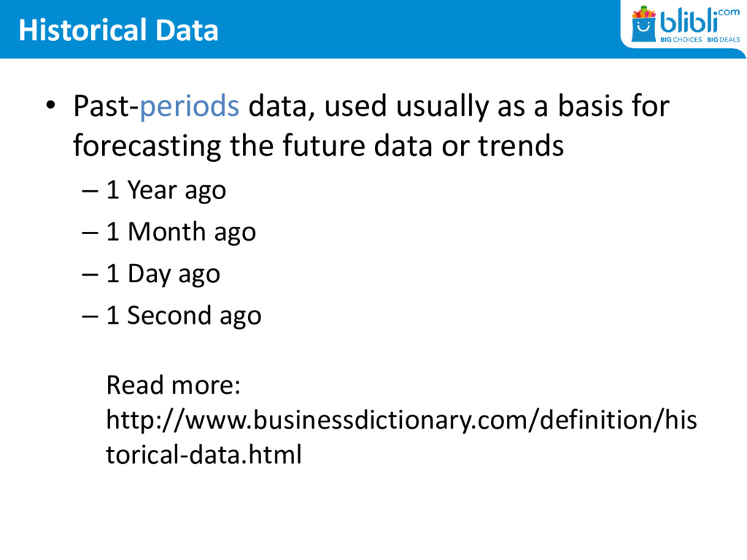Click the 'BIG DEALS' tagline text

(723, 39)
